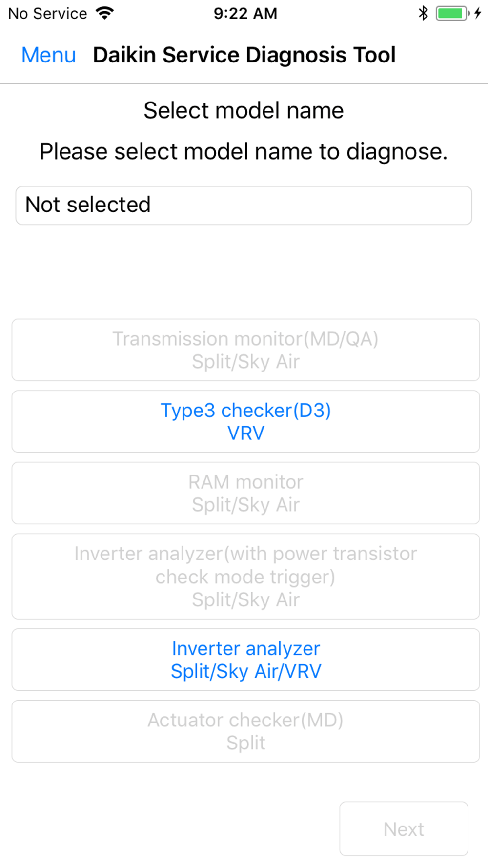
Task: Tap the 9:22 AM clock
Action: (245, 13)
